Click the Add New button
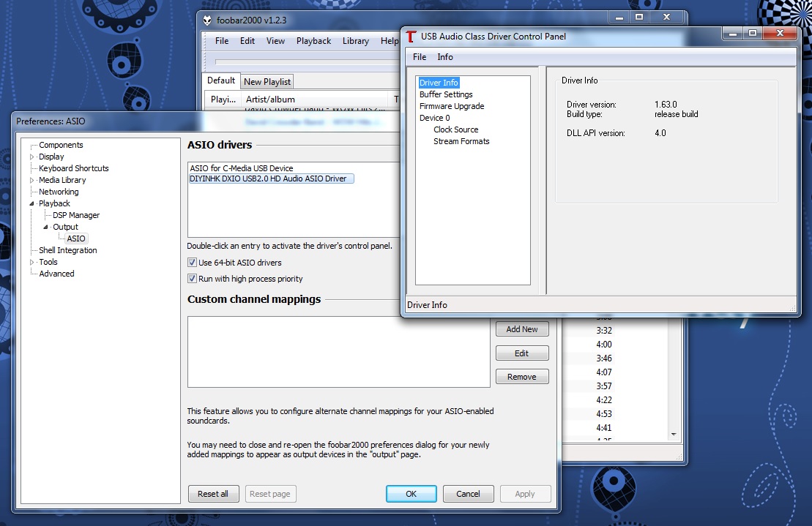812x526 pixels. click(x=522, y=329)
